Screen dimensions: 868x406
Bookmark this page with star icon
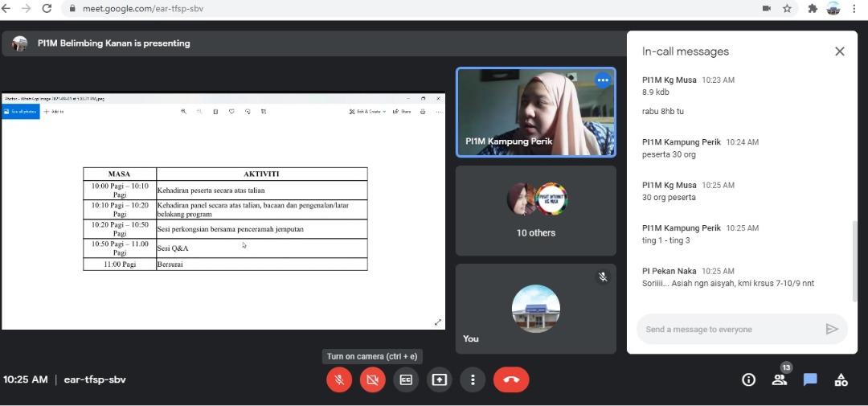click(x=788, y=8)
